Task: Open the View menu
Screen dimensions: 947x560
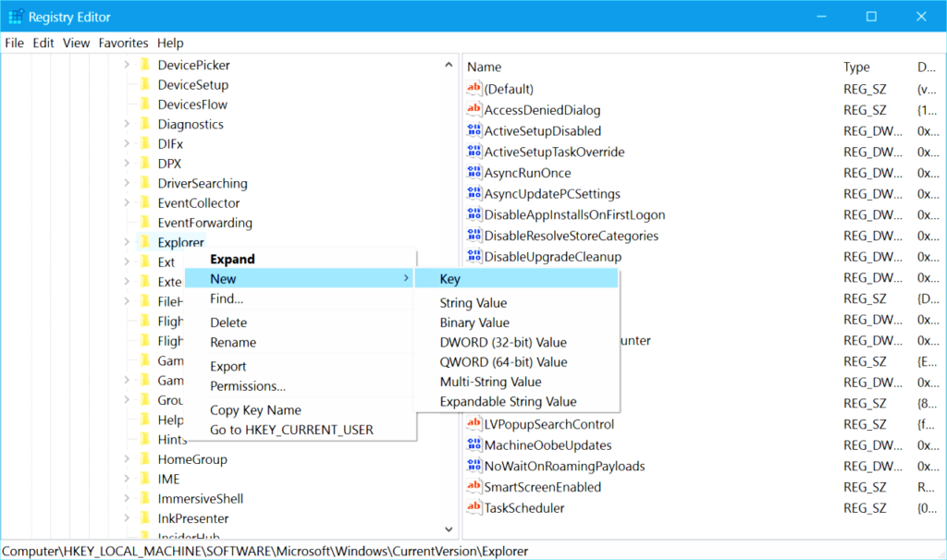Action: click(76, 43)
